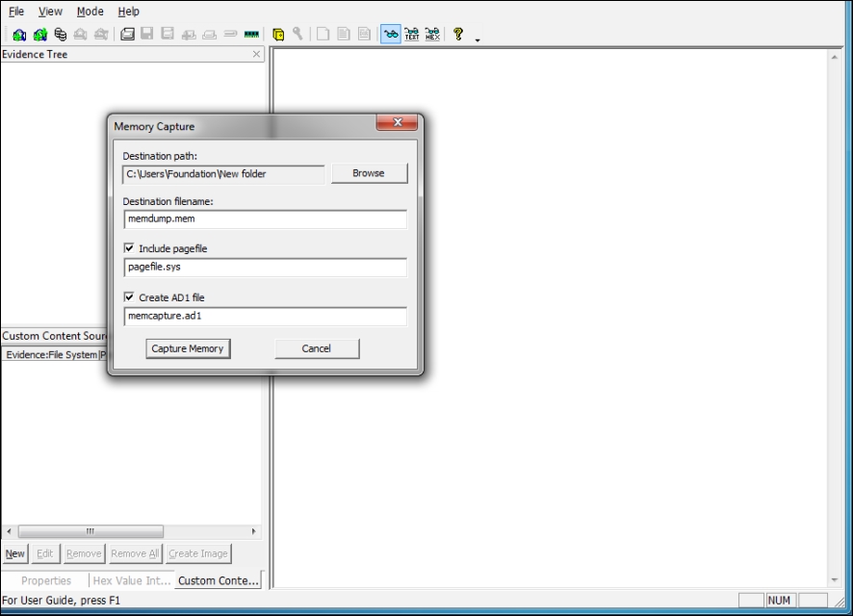Click the Export Directory Listing icon
This screenshot has width=853, height=616.
tap(365, 35)
